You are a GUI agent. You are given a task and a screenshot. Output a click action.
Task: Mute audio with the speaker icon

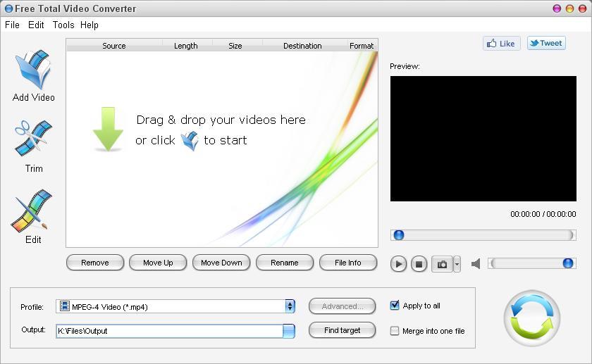(x=476, y=263)
